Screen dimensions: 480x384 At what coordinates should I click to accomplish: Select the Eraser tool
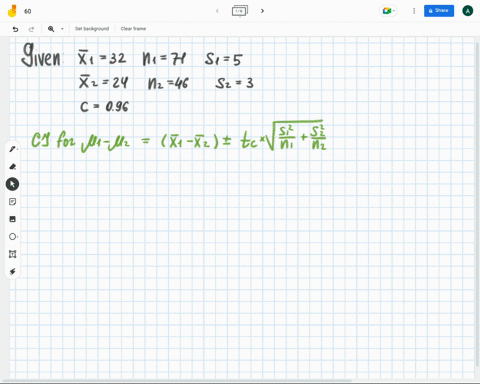13,167
